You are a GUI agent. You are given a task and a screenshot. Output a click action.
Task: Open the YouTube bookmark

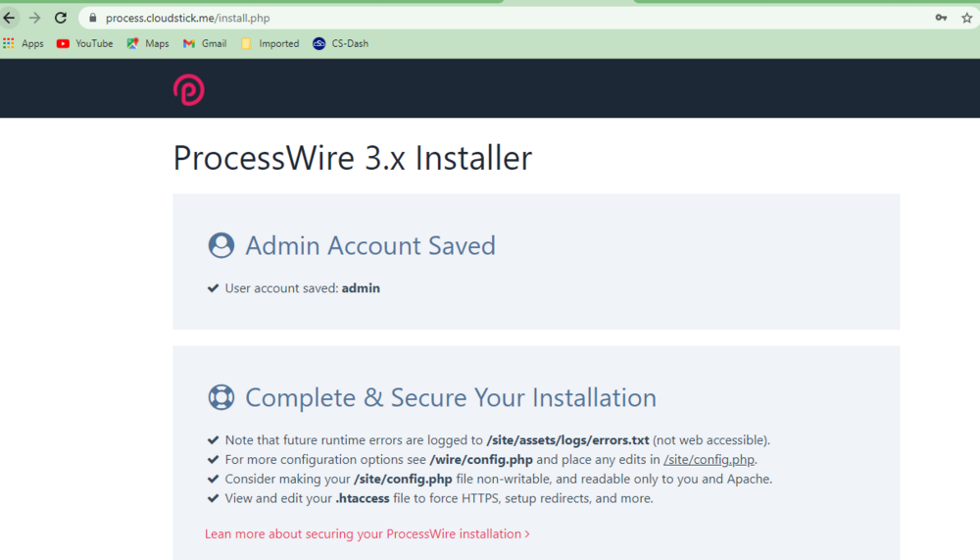pyautogui.click(x=85, y=43)
